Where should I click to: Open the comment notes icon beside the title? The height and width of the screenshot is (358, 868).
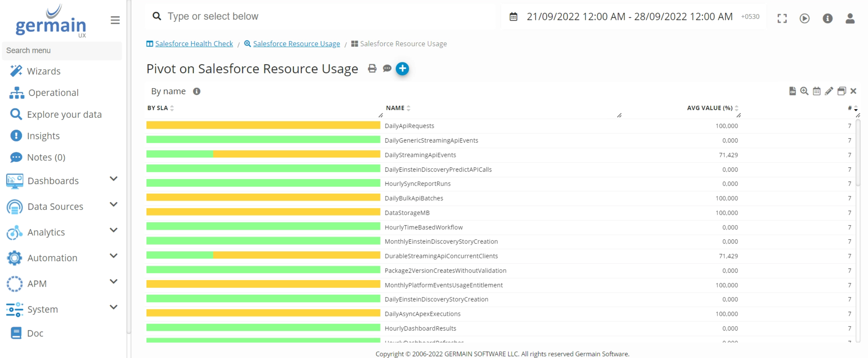pos(387,69)
